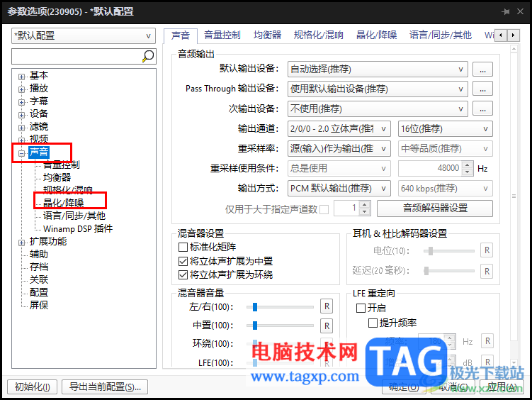Image resolution: width=532 pixels, height=400 pixels.
Task: Click the 初始化 button
Action: point(33,387)
